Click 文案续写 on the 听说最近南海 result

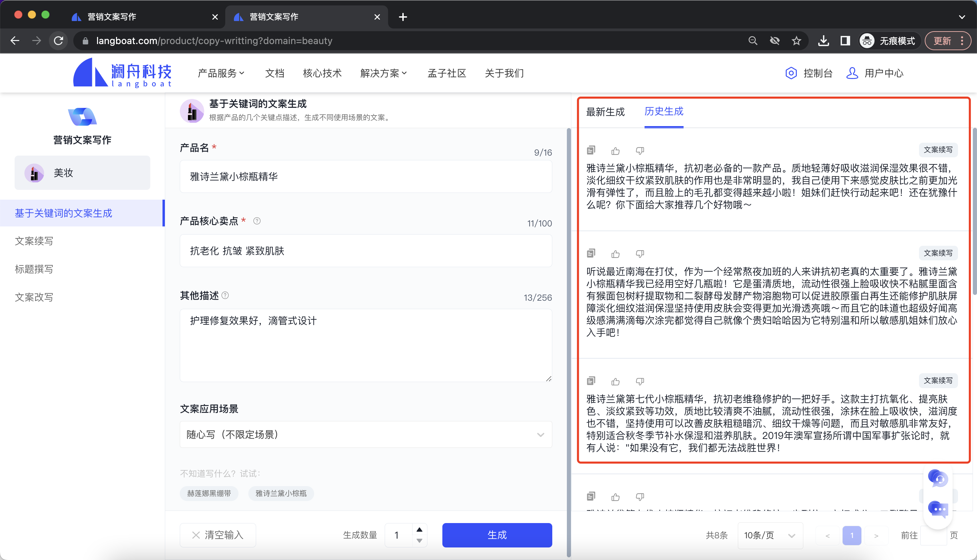(938, 253)
